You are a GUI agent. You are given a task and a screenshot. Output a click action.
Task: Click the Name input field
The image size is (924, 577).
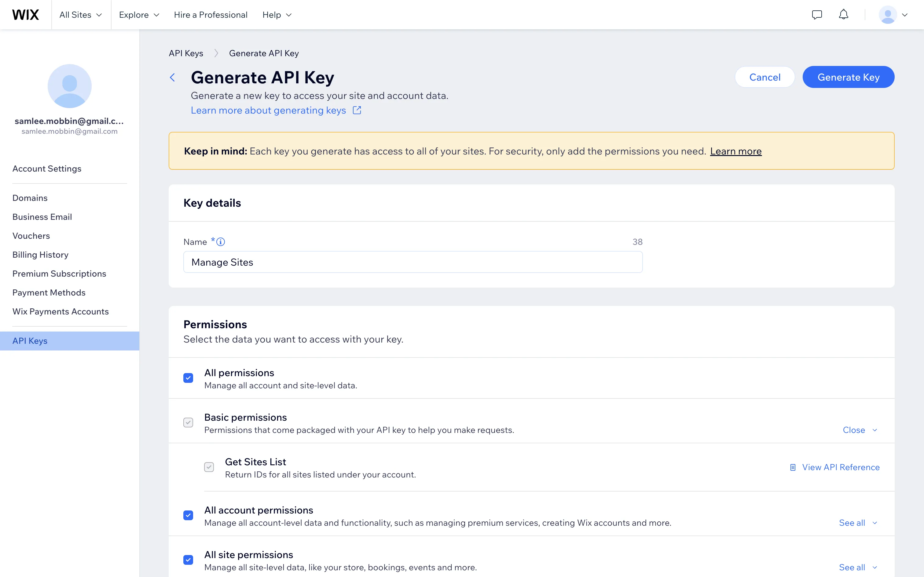(413, 262)
